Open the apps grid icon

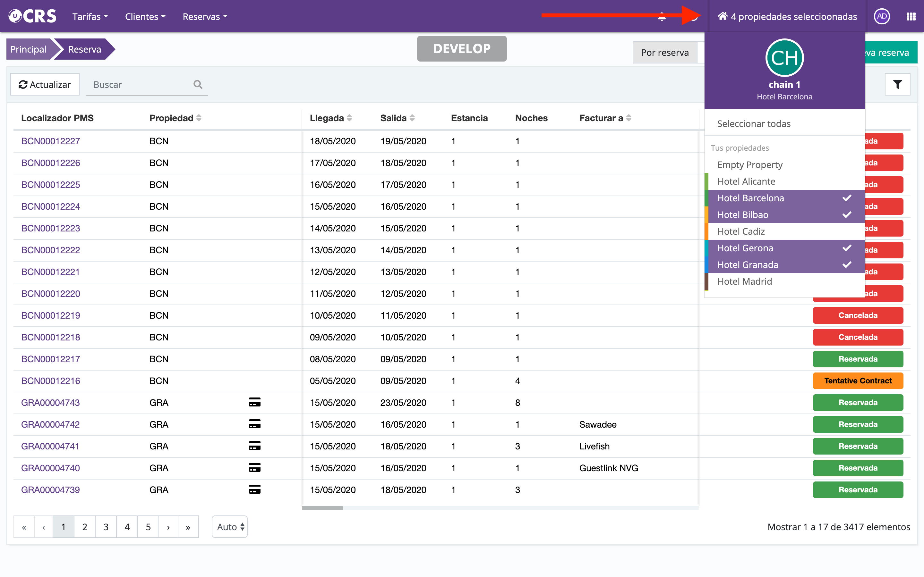coord(911,16)
